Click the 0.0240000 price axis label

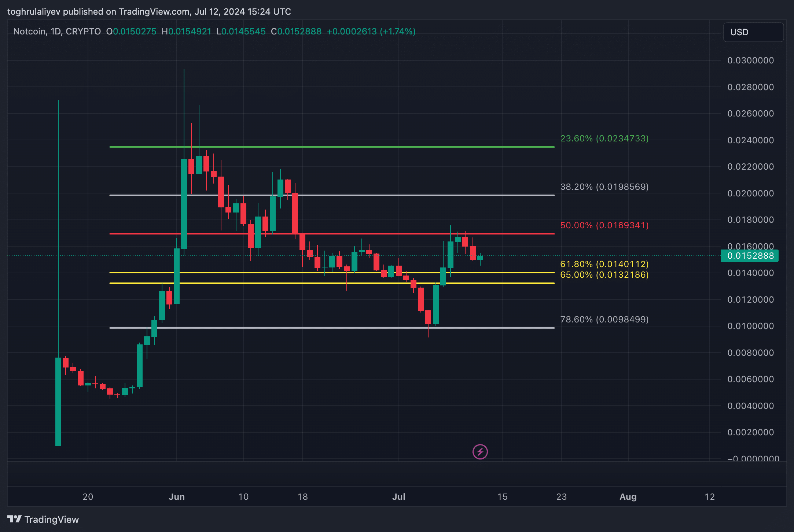pos(751,140)
